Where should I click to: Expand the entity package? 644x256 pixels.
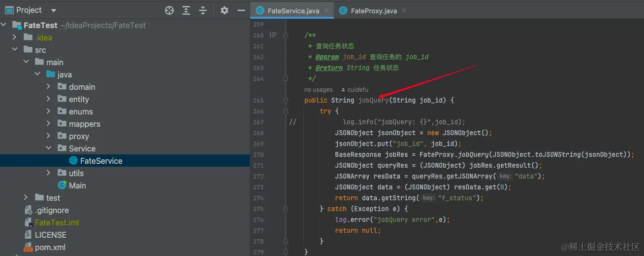tap(48, 99)
